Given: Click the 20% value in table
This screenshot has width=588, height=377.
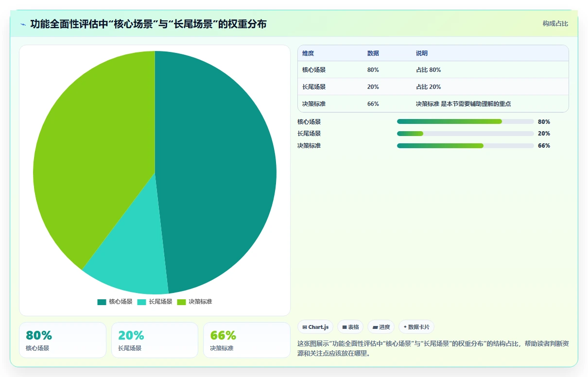Looking at the screenshot, I should click(x=373, y=87).
